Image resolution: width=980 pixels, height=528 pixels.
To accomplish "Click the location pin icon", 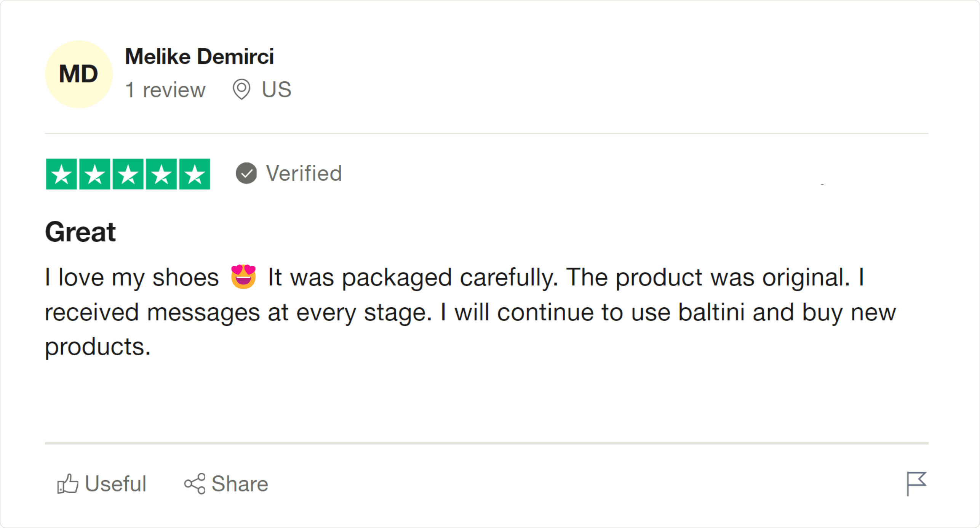I will (x=241, y=90).
